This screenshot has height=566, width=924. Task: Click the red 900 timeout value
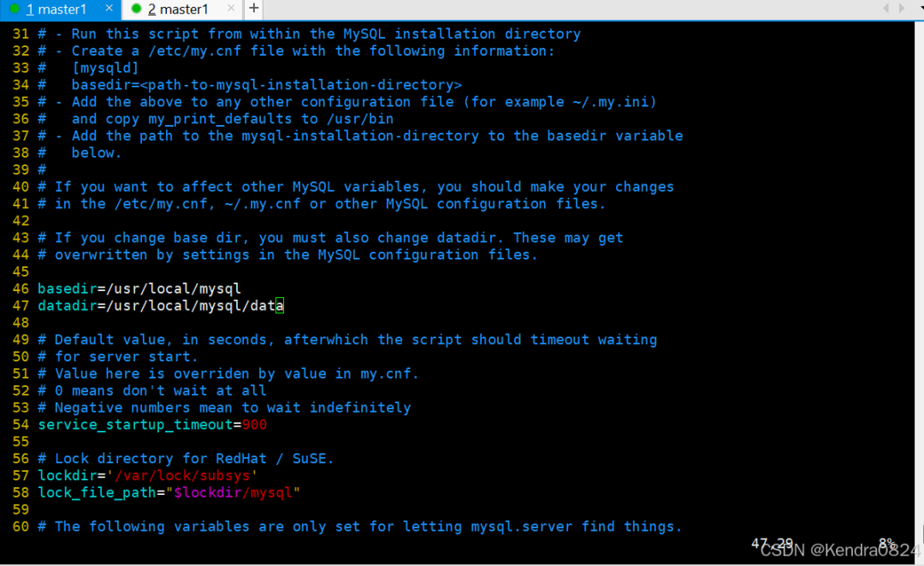pyautogui.click(x=255, y=425)
